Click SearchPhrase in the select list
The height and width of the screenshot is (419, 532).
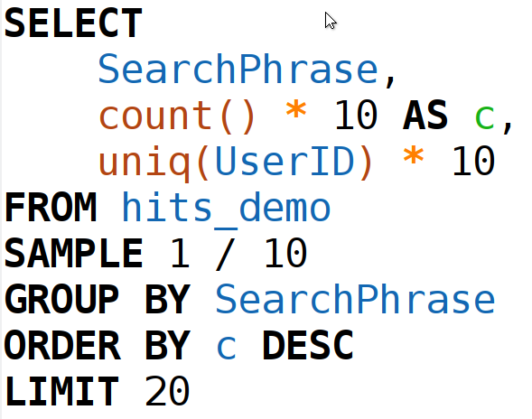238,70
